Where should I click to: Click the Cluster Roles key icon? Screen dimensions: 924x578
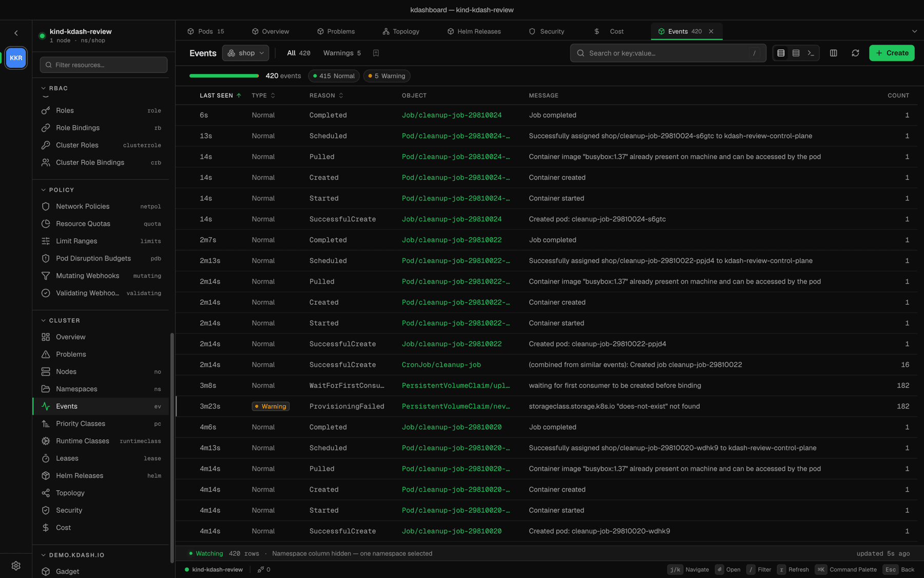click(46, 145)
